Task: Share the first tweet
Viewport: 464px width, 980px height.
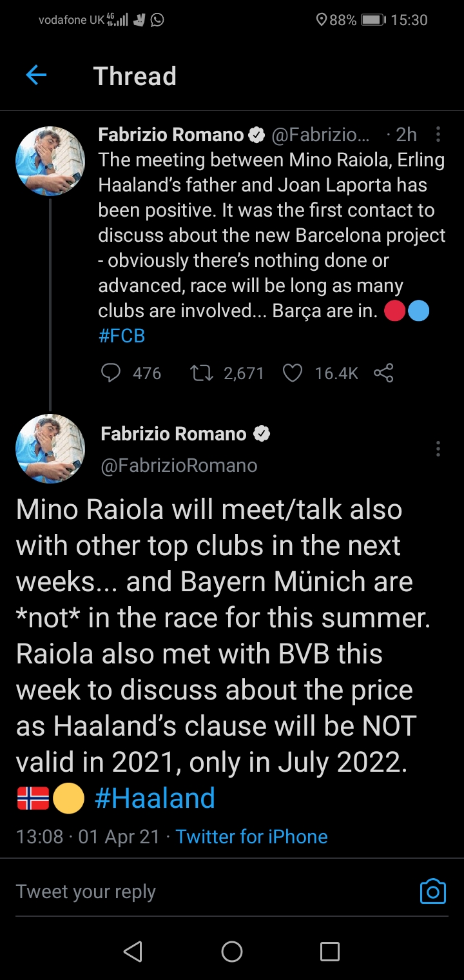Action: pyautogui.click(x=383, y=373)
